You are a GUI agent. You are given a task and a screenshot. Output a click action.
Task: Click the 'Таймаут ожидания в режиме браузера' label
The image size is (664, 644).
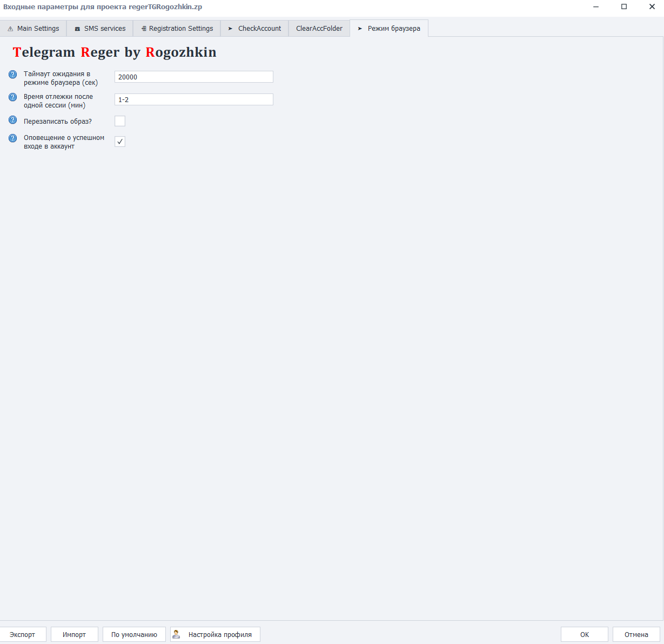click(x=61, y=78)
